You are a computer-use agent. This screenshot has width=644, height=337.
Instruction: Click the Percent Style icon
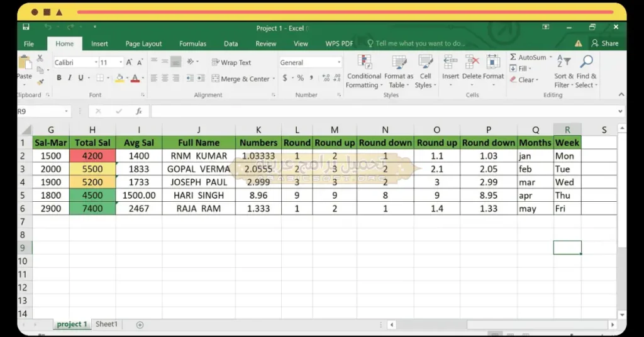tap(301, 77)
